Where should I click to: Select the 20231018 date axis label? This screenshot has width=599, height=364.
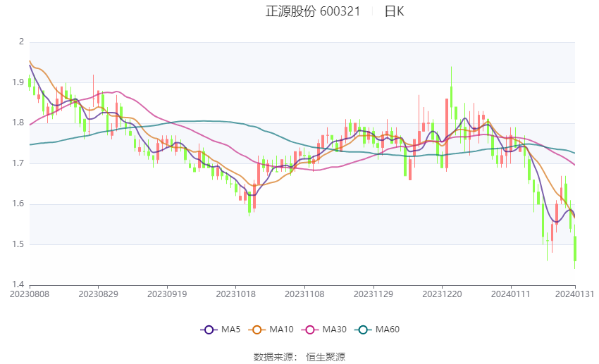pyautogui.click(x=235, y=294)
